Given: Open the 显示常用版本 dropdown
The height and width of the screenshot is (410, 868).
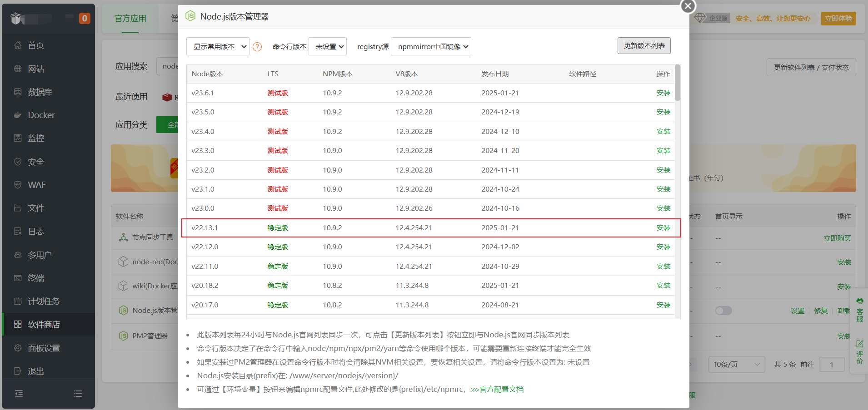Looking at the screenshot, I should coord(218,46).
